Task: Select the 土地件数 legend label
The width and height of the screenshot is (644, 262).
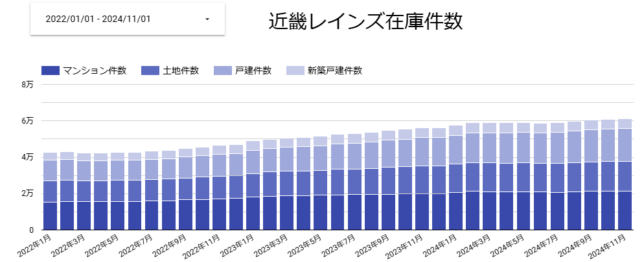Action: 181,71
